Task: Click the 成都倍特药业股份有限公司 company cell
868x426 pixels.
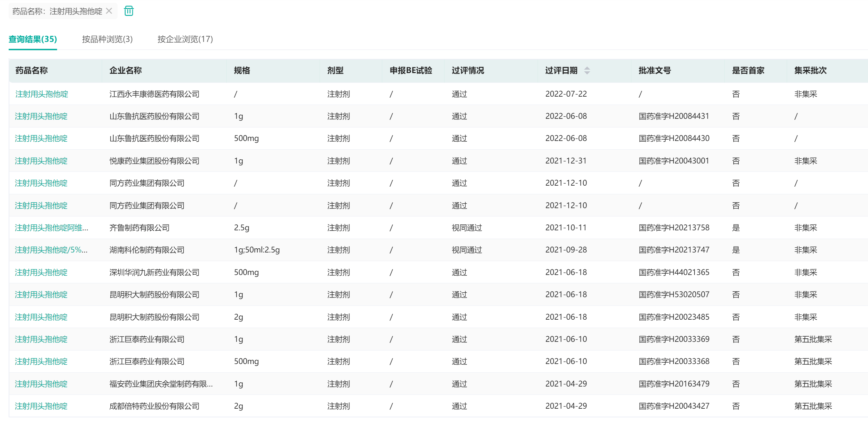Action: click(x=154, y=406)
